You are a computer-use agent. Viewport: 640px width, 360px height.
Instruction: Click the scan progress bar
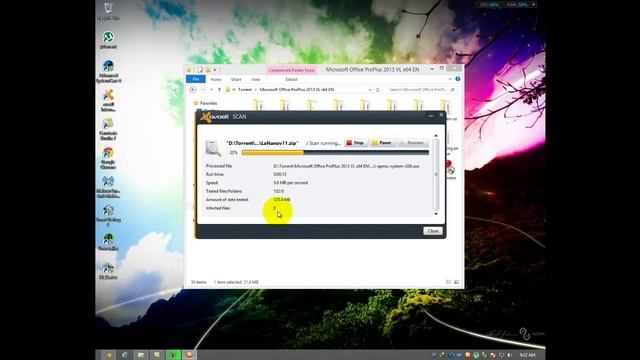[x=335, y=153]
